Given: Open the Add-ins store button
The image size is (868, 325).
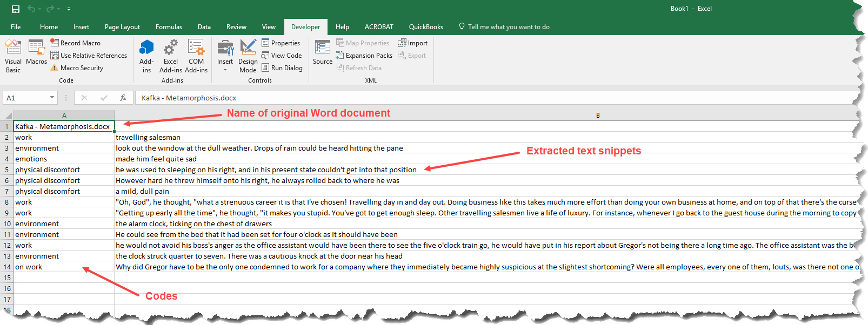Looking at the screenshot, I should (x=146, y=56).
